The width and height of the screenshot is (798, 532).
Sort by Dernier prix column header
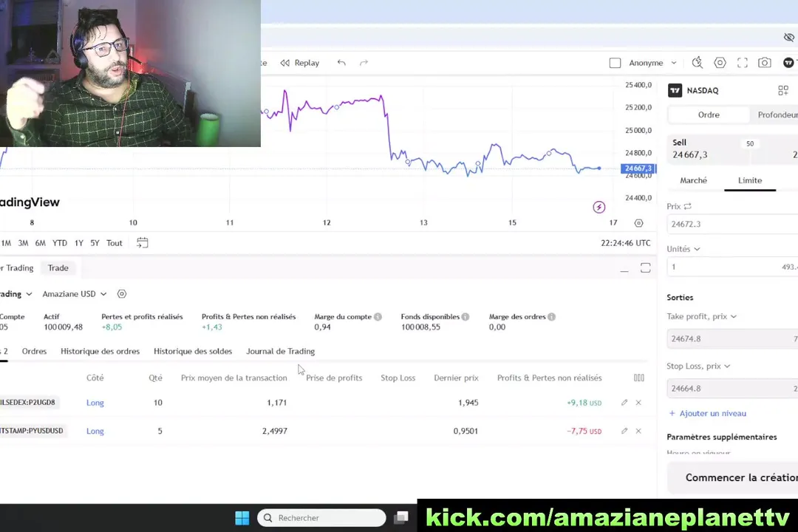point(456,378)
